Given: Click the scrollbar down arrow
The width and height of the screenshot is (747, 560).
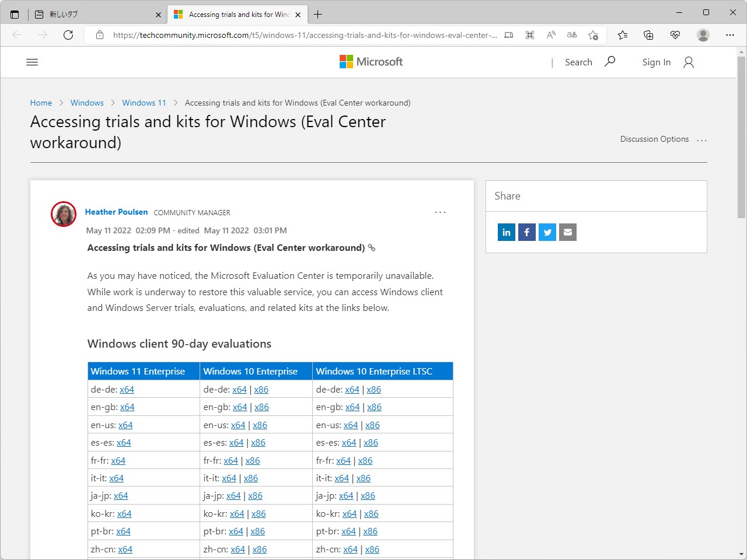Looking at the screenshot, I should 741,554.
